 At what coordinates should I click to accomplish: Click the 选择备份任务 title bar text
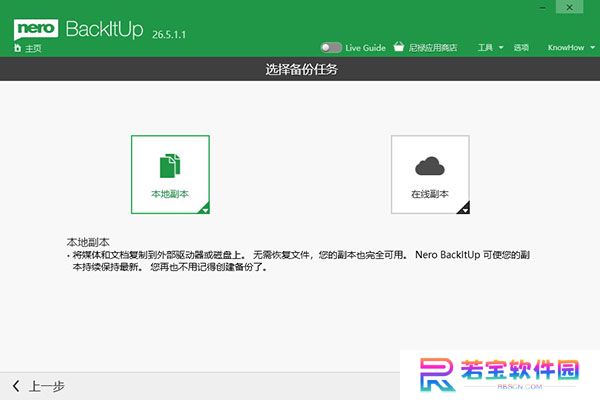click(x=302, y=69)
